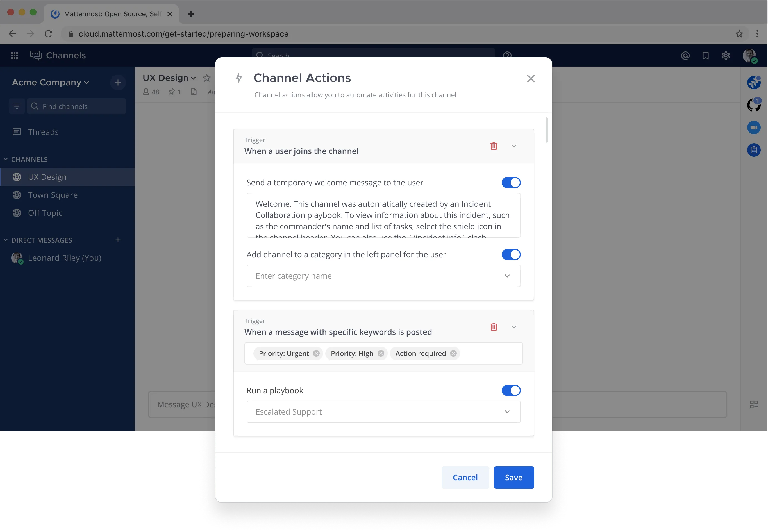Open recent mentions at-sign icon

click(685, 55)
